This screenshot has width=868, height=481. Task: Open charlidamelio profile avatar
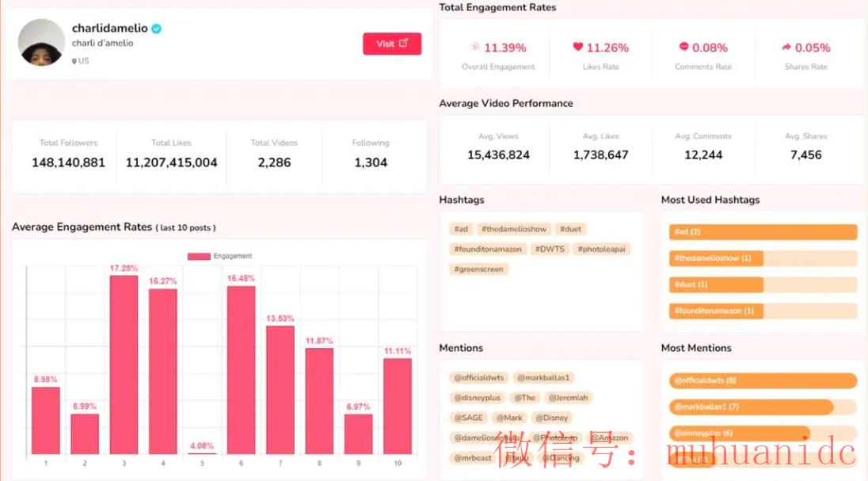(x=41, y=43)
